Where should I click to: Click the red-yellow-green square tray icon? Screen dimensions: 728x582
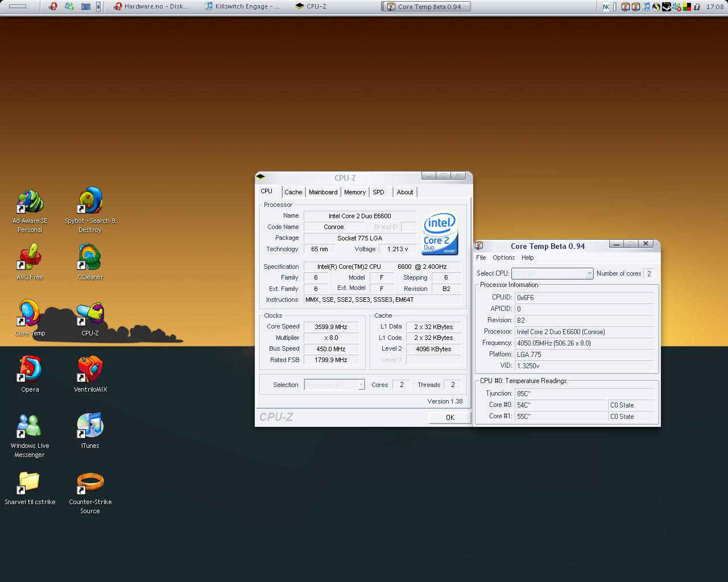[x=687, y=7]
